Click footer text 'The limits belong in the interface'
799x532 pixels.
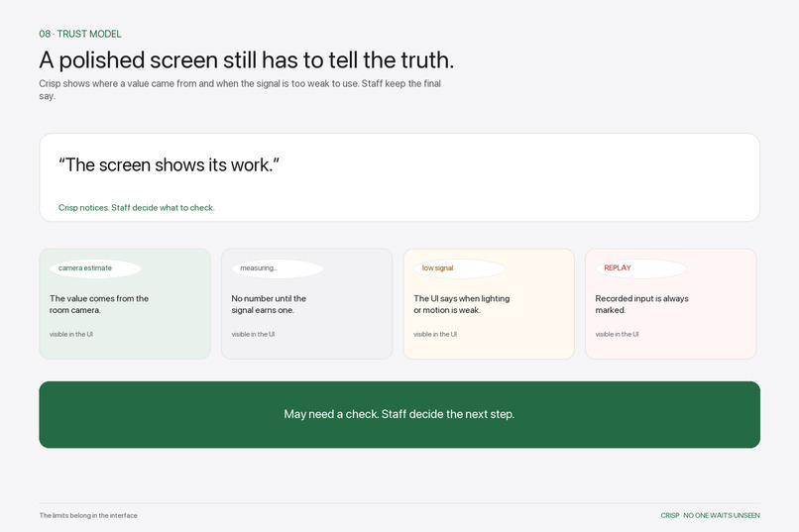tap(88, 516)
